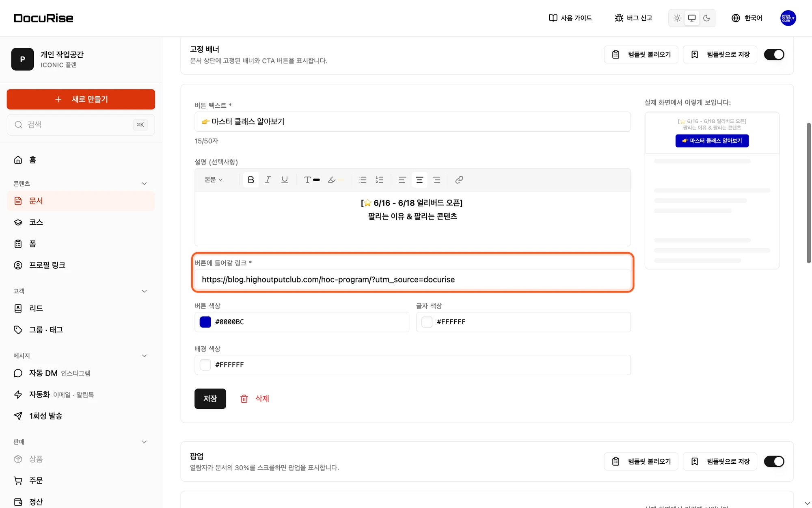Collapse the 콘텐츠 sidebar section
812x508 pixels.
[x=144, y=184]
